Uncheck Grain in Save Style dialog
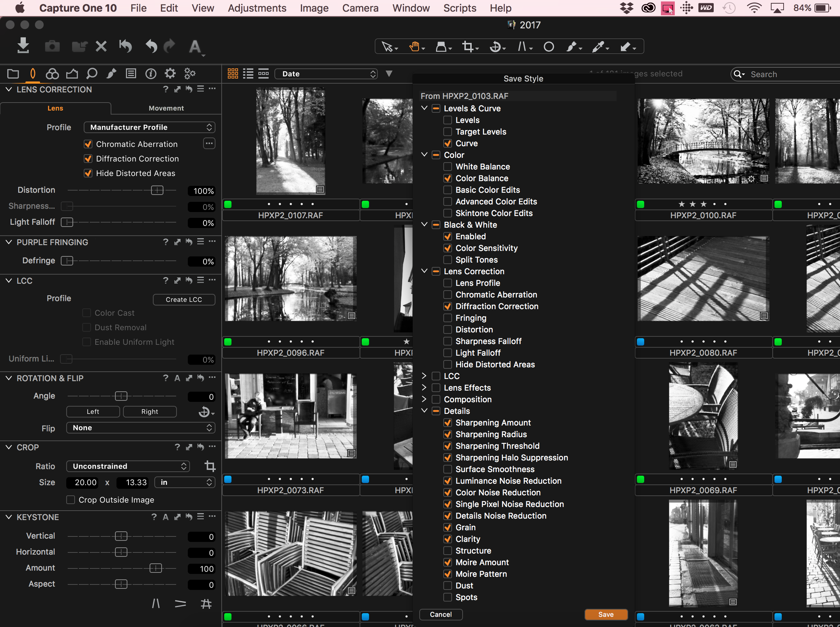 point(448,527)
